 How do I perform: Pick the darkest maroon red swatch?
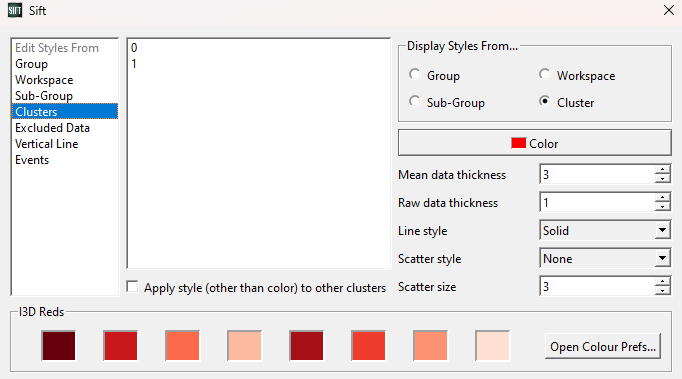click(x=59, y=346)
